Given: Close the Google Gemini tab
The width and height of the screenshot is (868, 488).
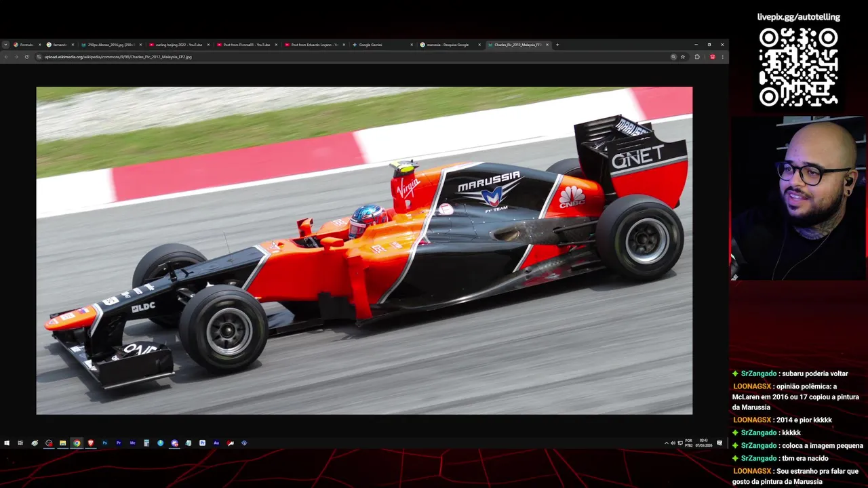Looking at the screenshot, I should pos(412,45).
